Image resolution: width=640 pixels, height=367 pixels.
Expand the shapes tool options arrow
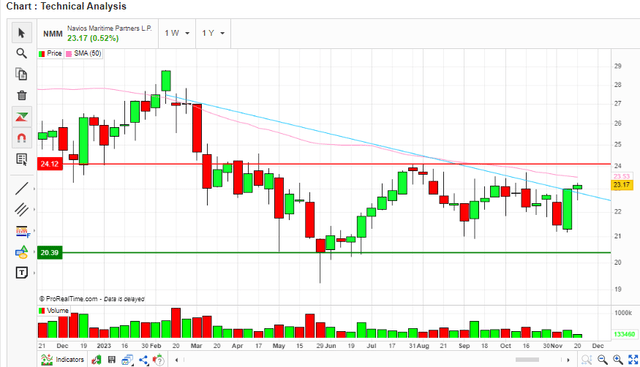tap(34, 252)
